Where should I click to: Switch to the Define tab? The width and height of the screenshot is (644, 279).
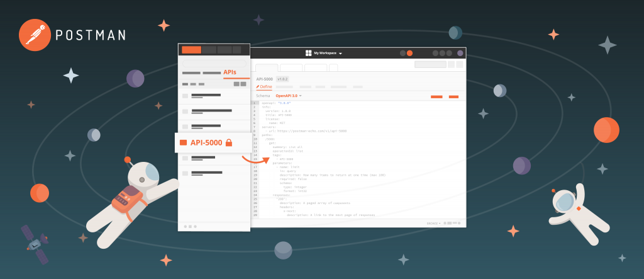264,87
